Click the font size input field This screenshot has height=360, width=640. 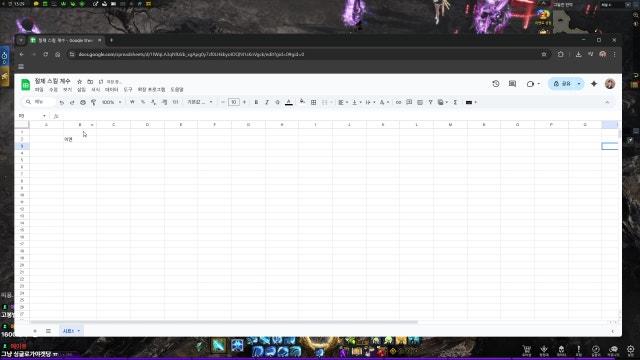(x=233, y=102)
